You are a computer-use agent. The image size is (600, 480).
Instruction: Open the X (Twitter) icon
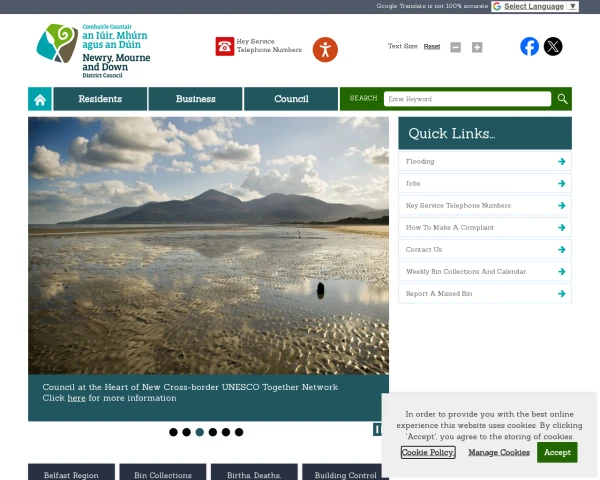[x=553, y=46]
